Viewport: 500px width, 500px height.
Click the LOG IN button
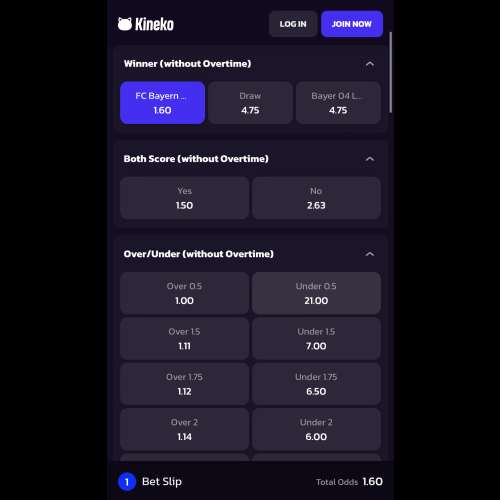click(293, 24)
